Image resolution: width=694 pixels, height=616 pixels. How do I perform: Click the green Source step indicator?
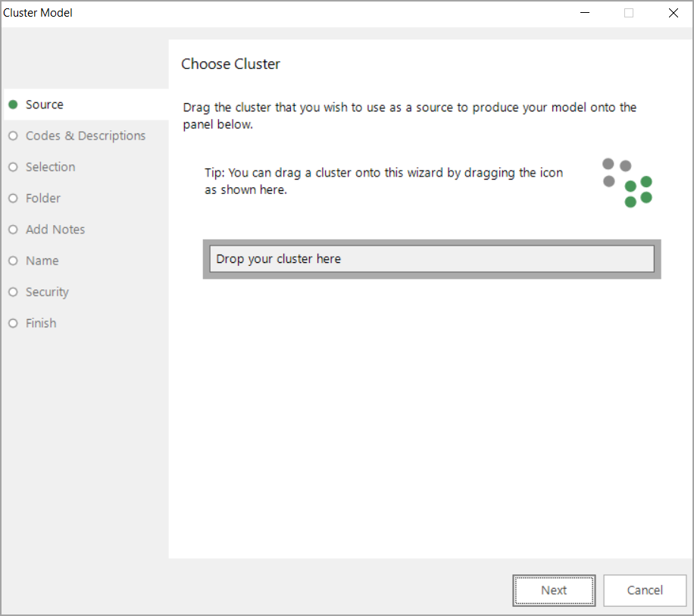click(14, 105)
